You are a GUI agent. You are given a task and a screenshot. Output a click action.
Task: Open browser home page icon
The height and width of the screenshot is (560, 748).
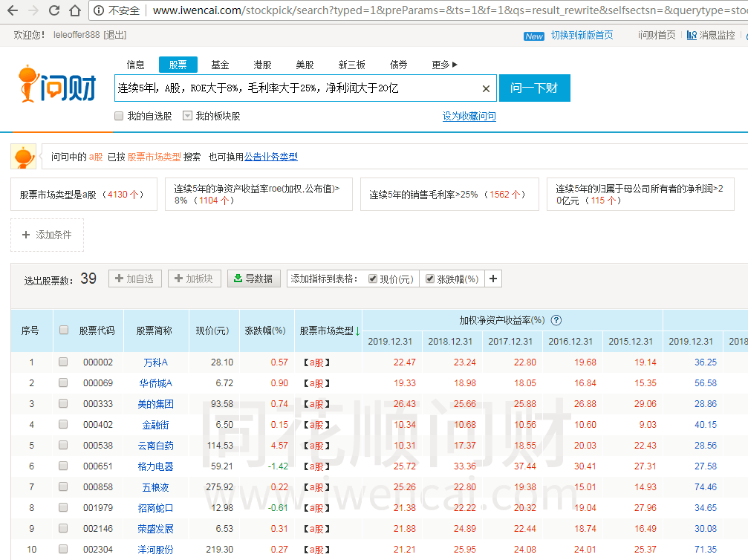pos(75,10)
